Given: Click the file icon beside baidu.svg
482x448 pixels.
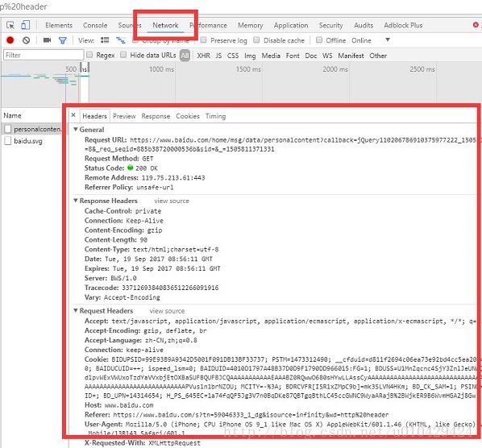Looking at the screenshot, I should 8,141.
